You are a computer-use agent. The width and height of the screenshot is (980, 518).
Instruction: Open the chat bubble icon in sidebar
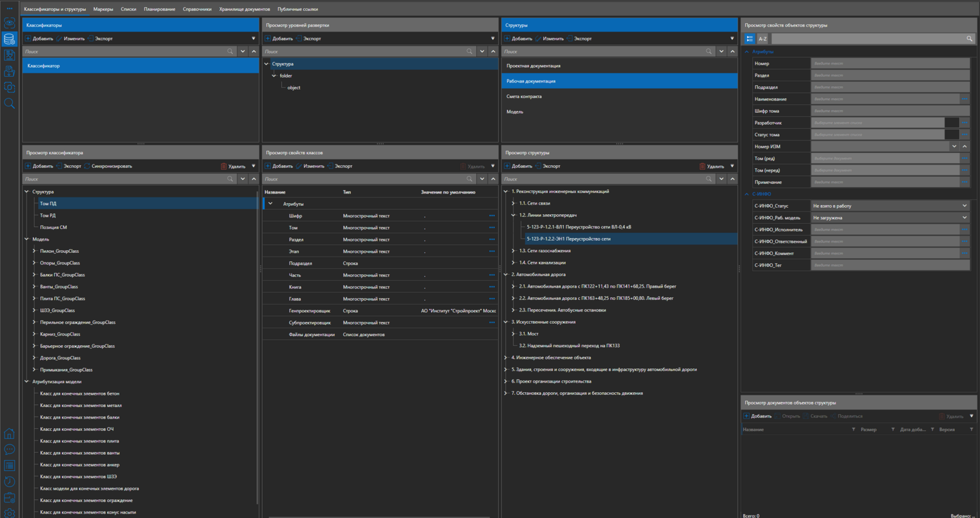click(9, 450)
